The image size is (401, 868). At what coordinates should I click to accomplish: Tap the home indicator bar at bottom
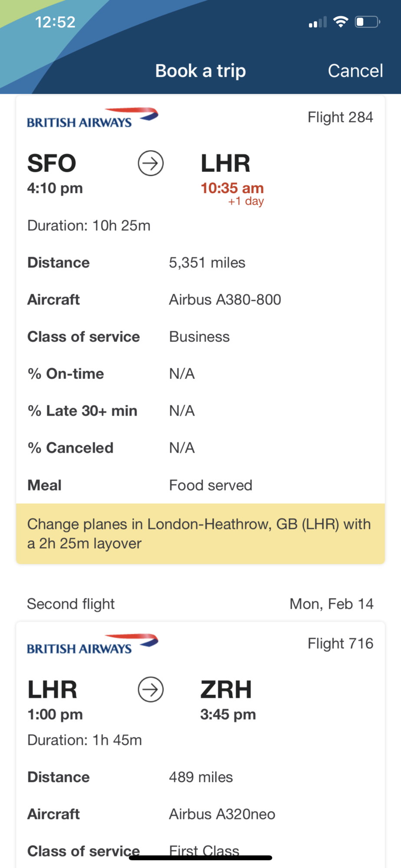tap(200, 858)
